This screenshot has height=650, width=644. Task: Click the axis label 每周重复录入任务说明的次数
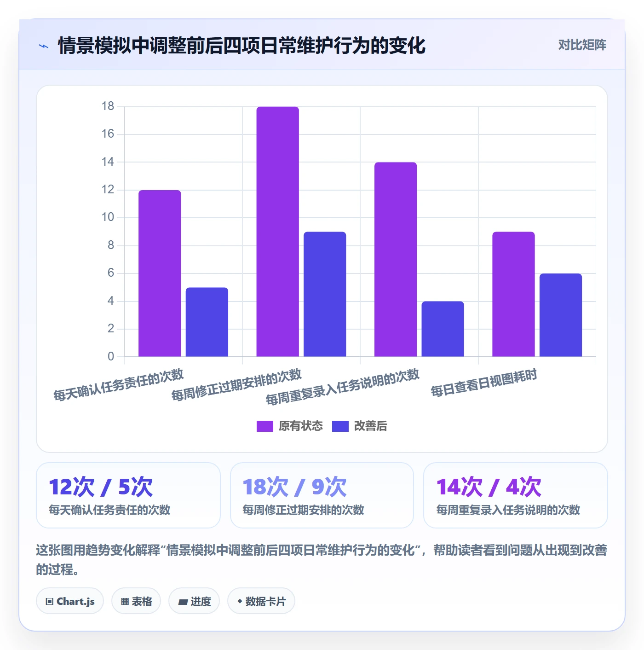[x=343, y=387]
